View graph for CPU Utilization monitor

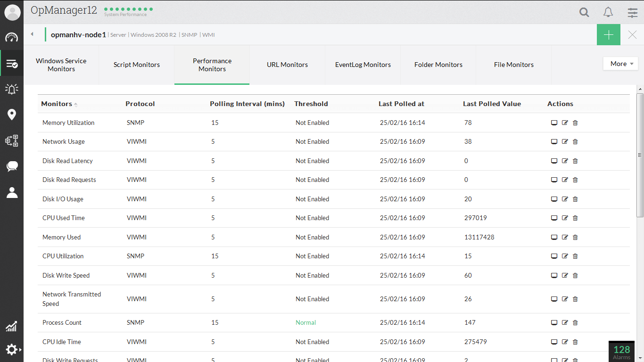[554, 256]
